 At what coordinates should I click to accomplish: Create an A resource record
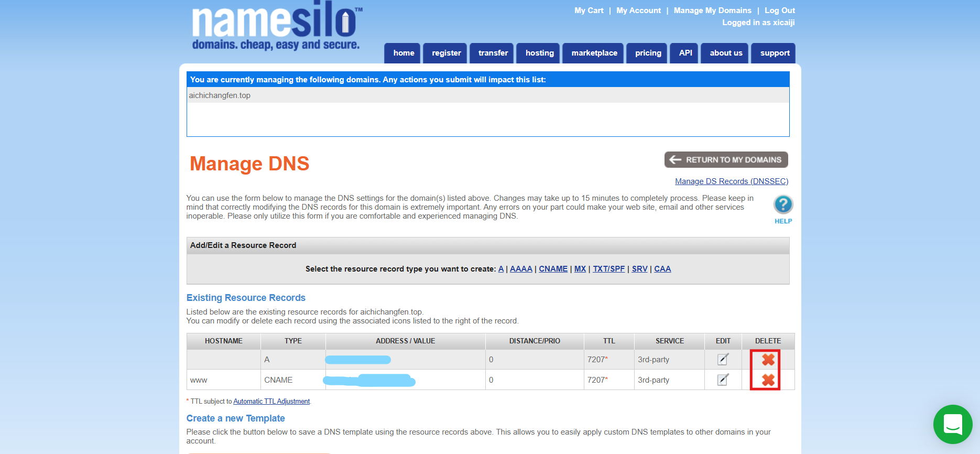pos(501,269)
